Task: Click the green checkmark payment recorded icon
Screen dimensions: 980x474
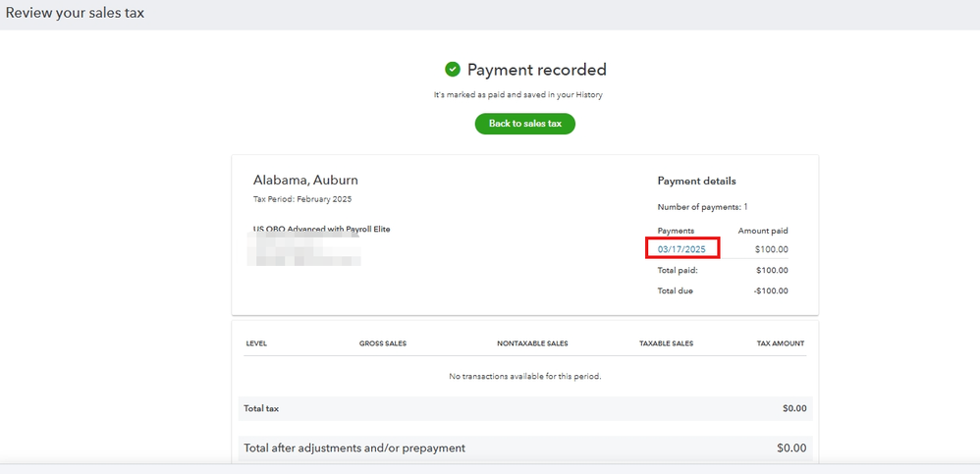Action: pyautogui.click(x=453, y=69)
